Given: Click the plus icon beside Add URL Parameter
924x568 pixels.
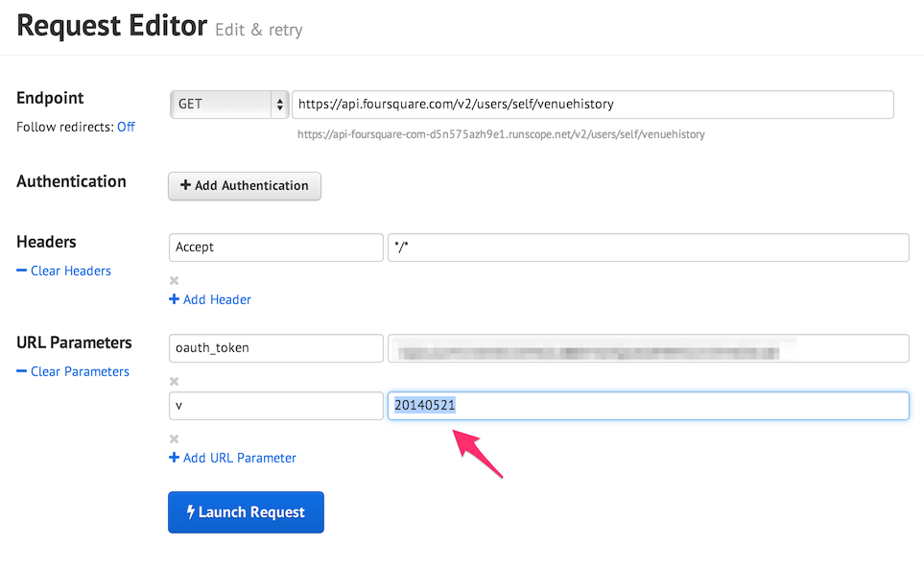Looking at the screenshot, I should 175,458.
